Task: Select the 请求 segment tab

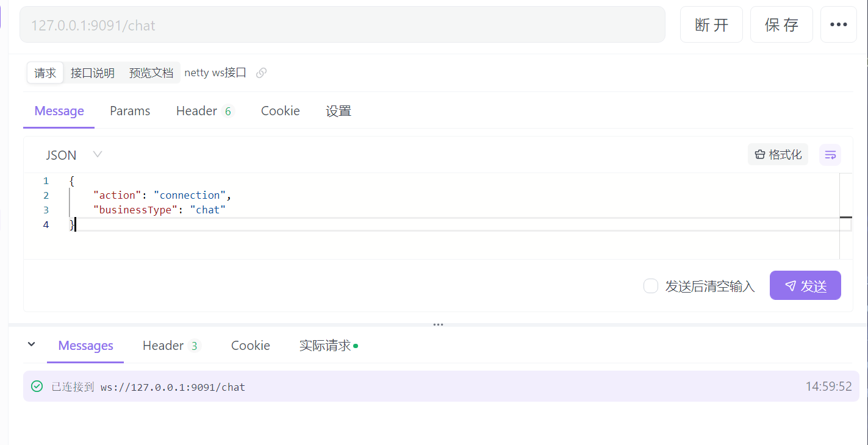Action: point(45,73)
